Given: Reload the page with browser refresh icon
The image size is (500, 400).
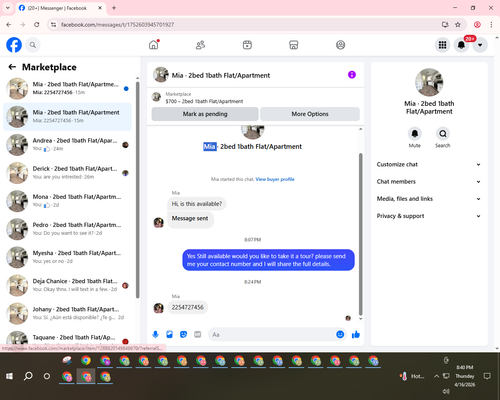Looking at the screenshot, I should 37,24.
